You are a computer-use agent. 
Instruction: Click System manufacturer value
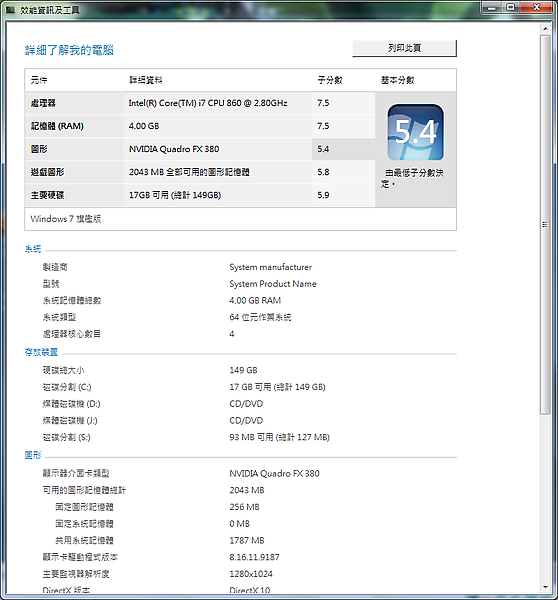coord(271,267)
